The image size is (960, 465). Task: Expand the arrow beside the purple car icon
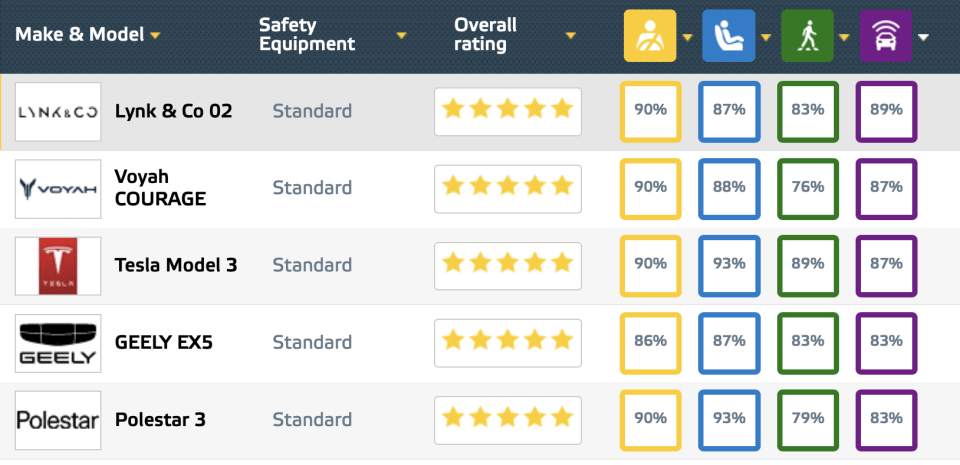(923, 38)
